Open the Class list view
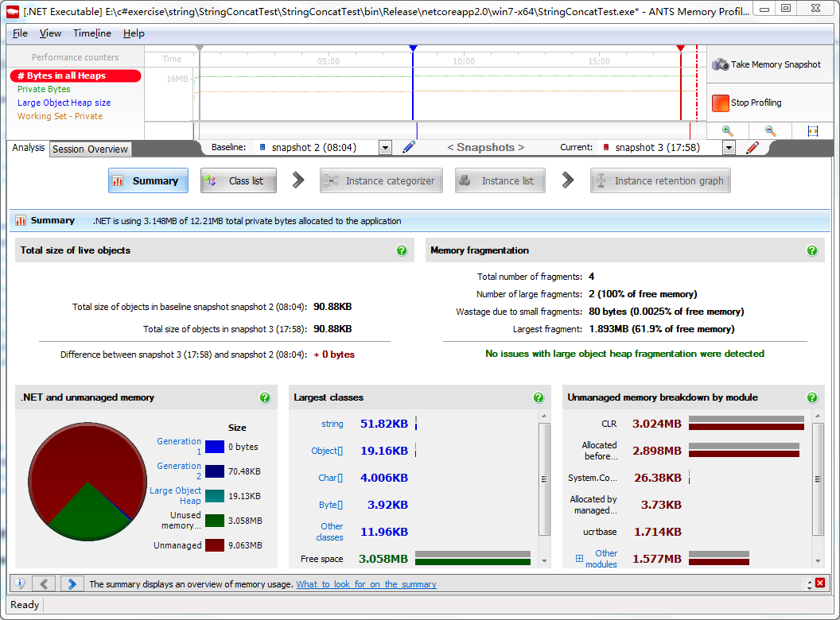The height and width of the screenshot is (620, 840). click(239, 181)
